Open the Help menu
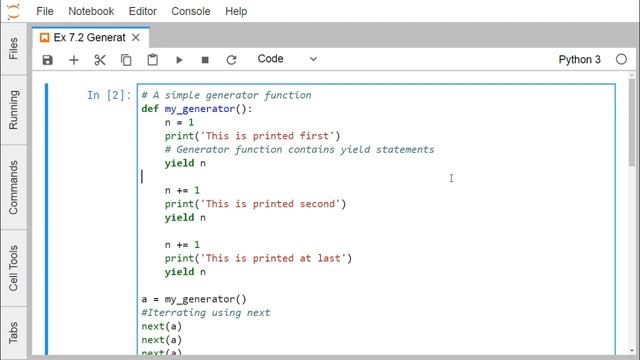The height and width of the screenshot is (360, 640). (236, 11)
